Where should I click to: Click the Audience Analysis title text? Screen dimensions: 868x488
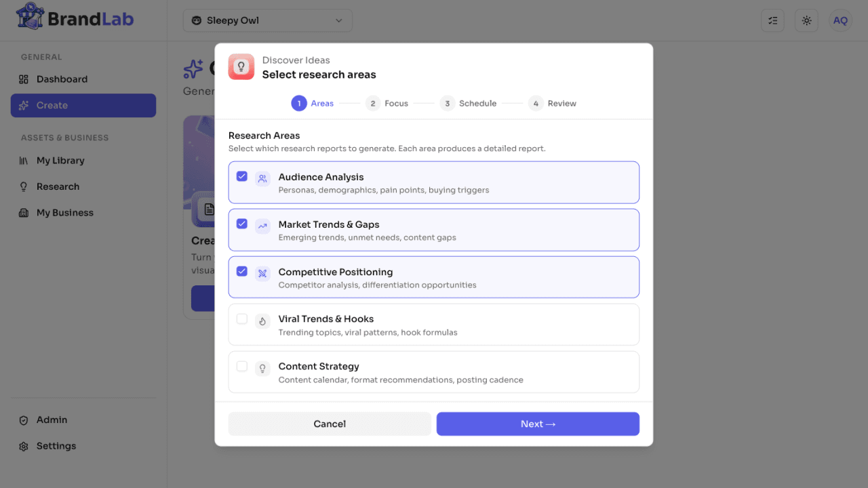click(321, 177)
